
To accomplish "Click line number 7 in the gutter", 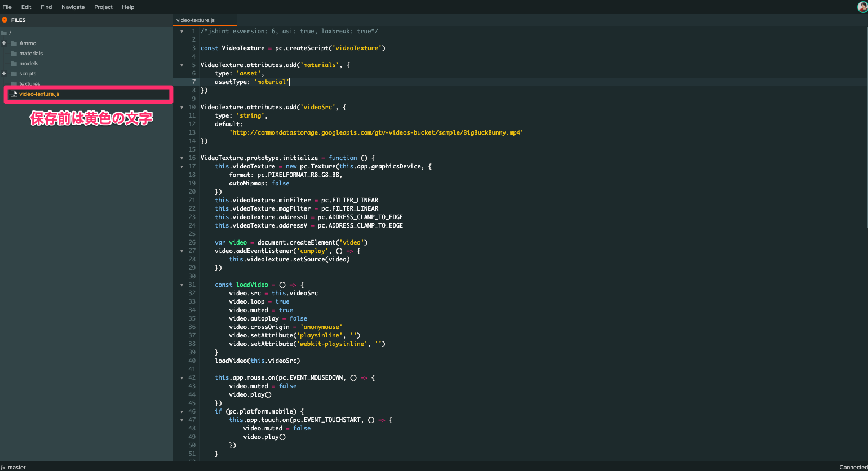I will tap(194, 82).
